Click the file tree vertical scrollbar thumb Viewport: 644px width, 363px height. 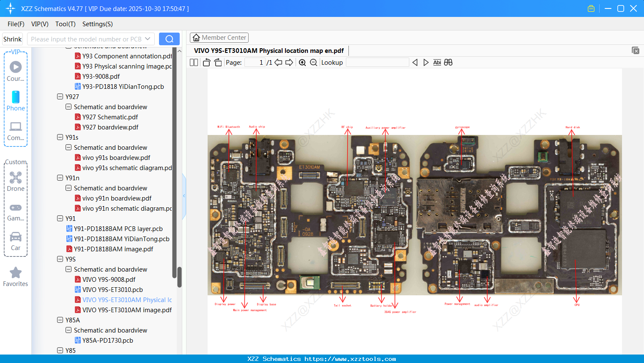(179, 277)
